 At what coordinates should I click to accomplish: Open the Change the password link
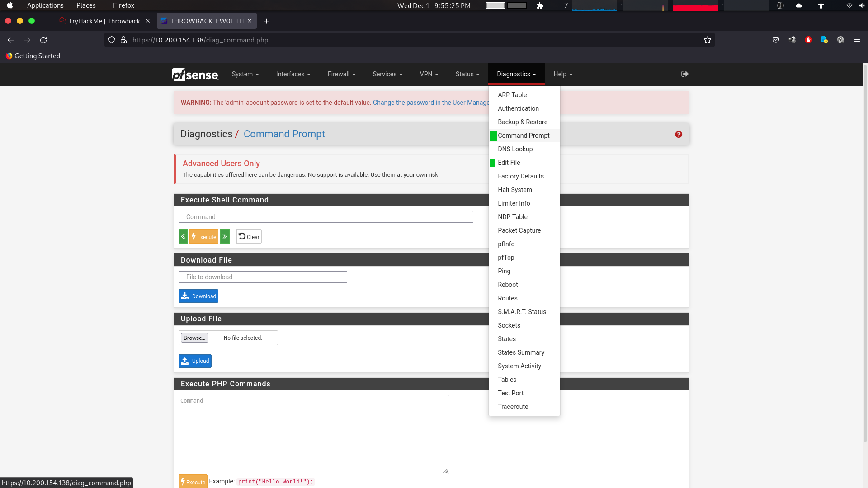[x=429, y=103]
